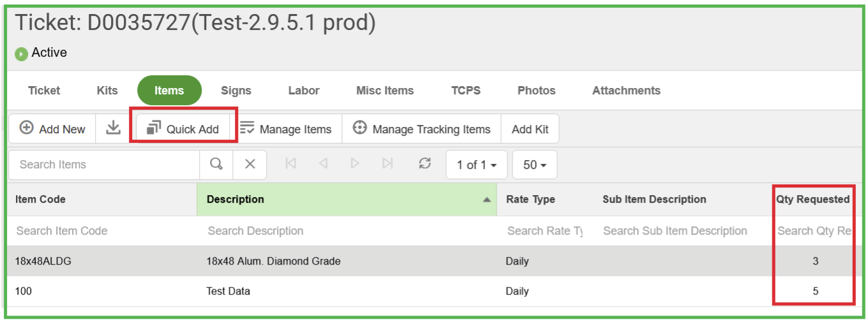Viewport: 868px width, 322px height.
Task: Click the search magnifier icon
Action: [x=216, y=165]
